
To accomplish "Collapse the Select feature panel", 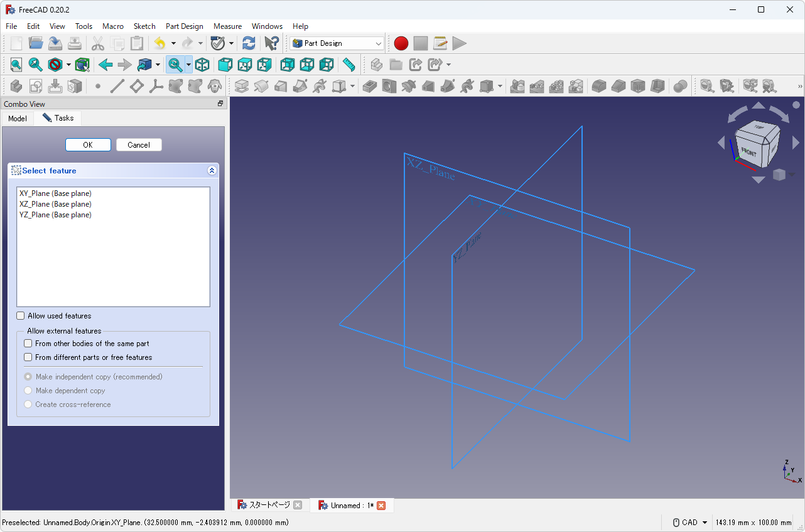I will [x=212, y=170].
